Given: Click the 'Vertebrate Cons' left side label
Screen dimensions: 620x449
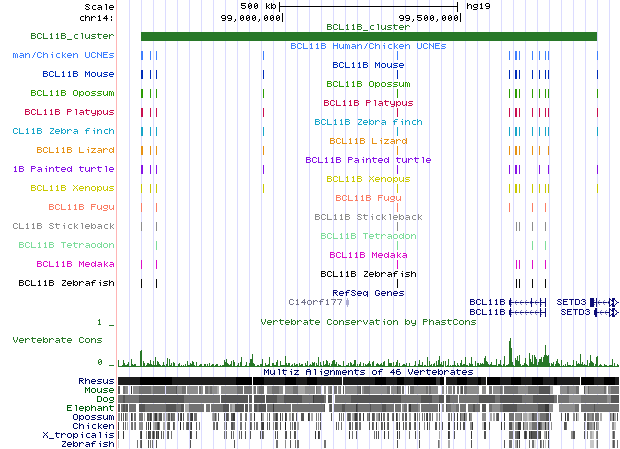Looking at the screenshot, I should 57,340.
